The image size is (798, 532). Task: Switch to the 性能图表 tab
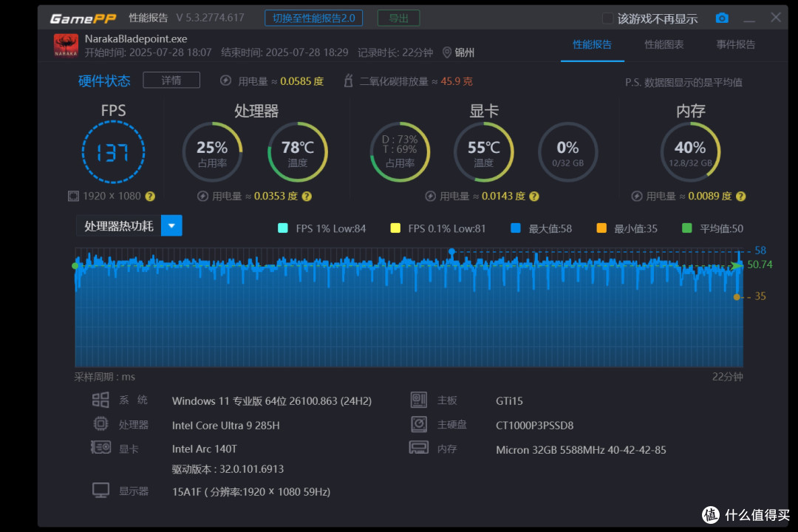[x=664, y=45]
